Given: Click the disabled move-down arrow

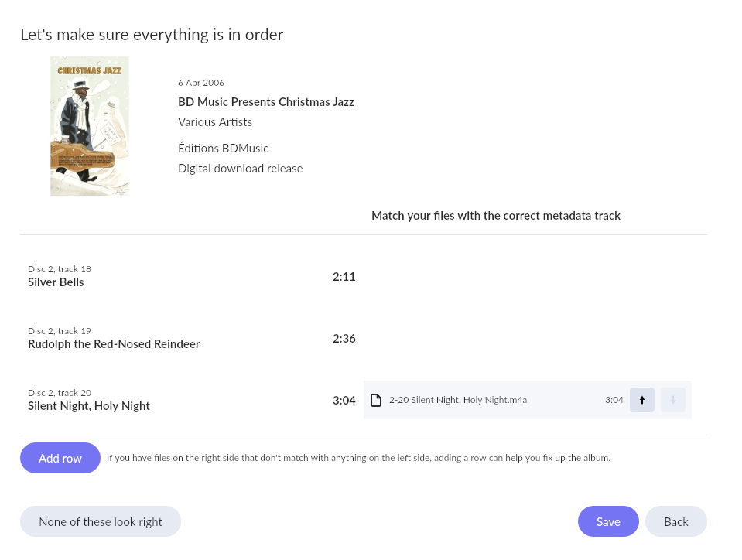Looking at the screenshot, I should (672, 400).
